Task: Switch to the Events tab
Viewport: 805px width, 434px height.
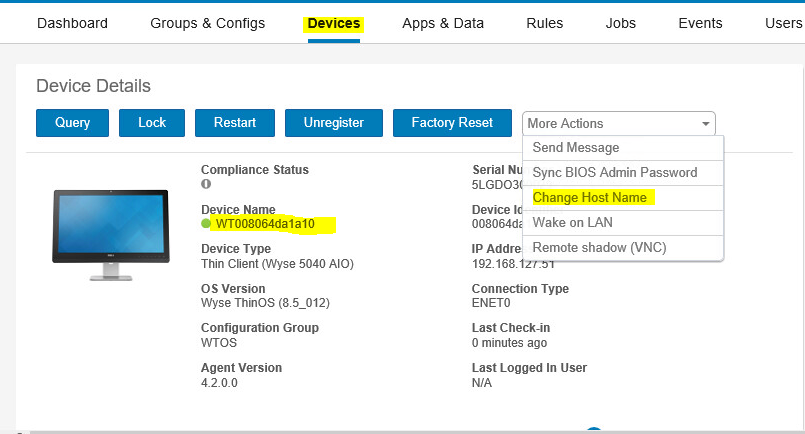Action: (x=700, y=23)
